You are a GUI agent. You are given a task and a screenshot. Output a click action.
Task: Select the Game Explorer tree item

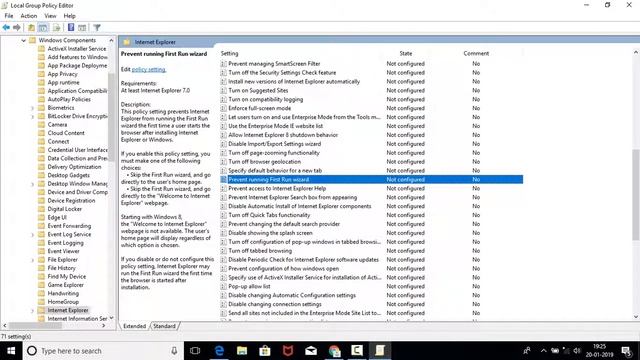(65, 285)
